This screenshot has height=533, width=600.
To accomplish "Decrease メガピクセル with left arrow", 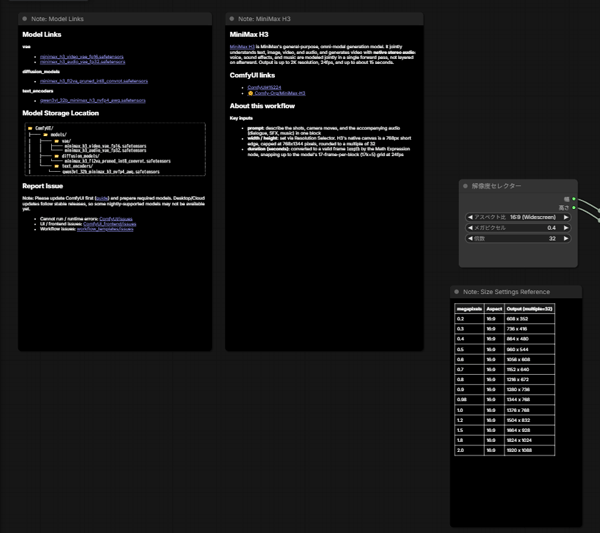I will [470, 228].
